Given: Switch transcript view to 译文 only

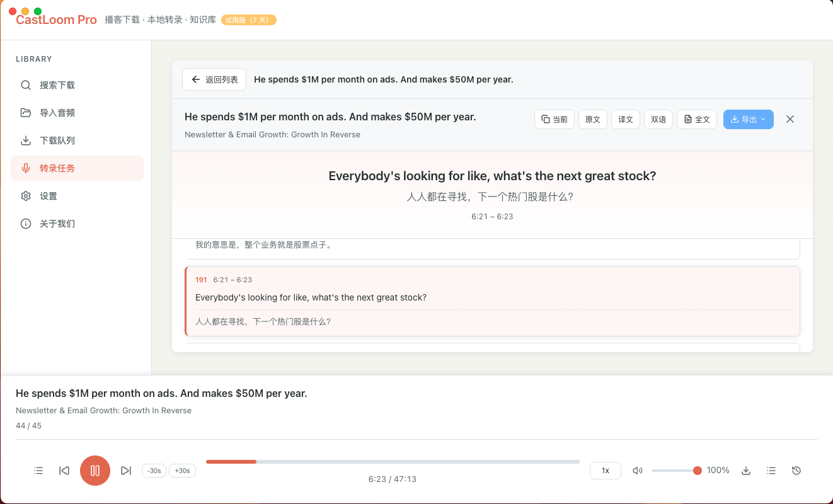Looking at the screenshot, I should coord(626,119).
